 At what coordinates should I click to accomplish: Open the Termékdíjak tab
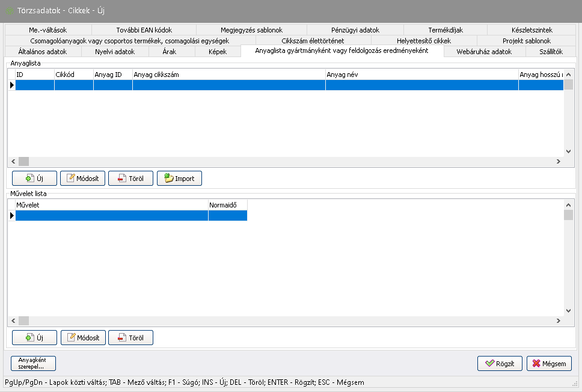point(446,30)
